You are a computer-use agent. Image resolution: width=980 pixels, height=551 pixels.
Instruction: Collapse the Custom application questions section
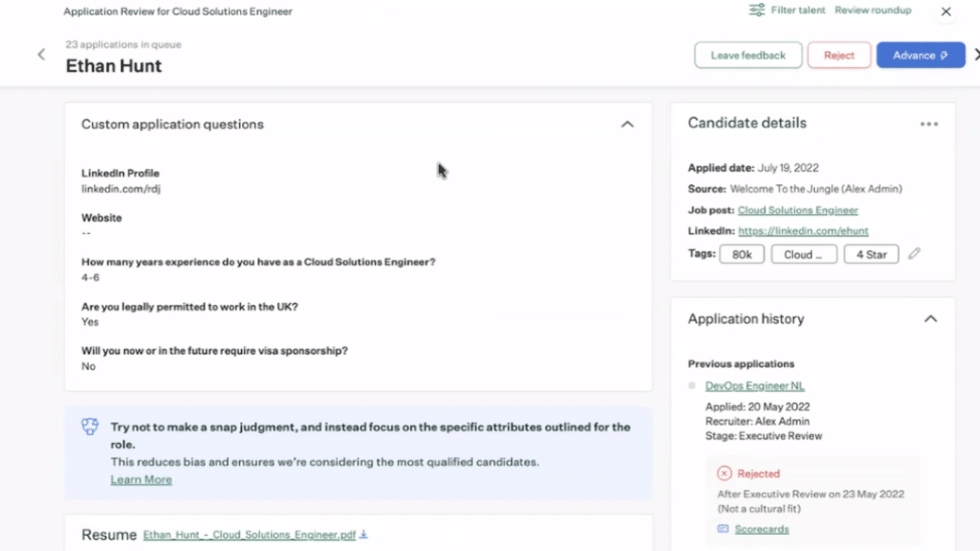[627, 124]
